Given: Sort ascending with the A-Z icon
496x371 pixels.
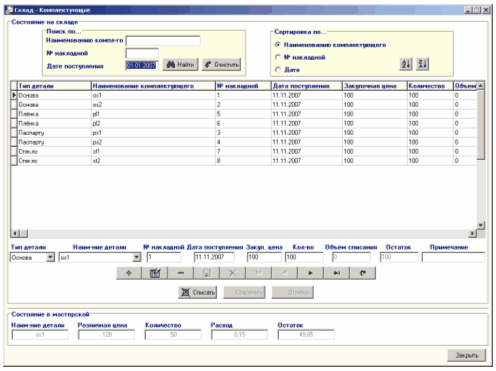Looking at the screenshot, I should pos(406,64).
